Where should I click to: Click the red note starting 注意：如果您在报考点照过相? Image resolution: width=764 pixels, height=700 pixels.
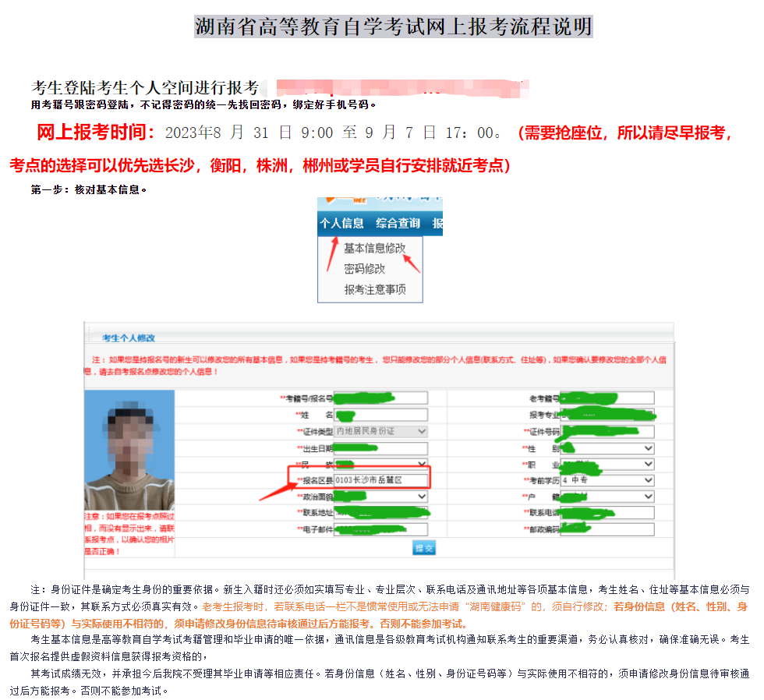click(129, 534)
